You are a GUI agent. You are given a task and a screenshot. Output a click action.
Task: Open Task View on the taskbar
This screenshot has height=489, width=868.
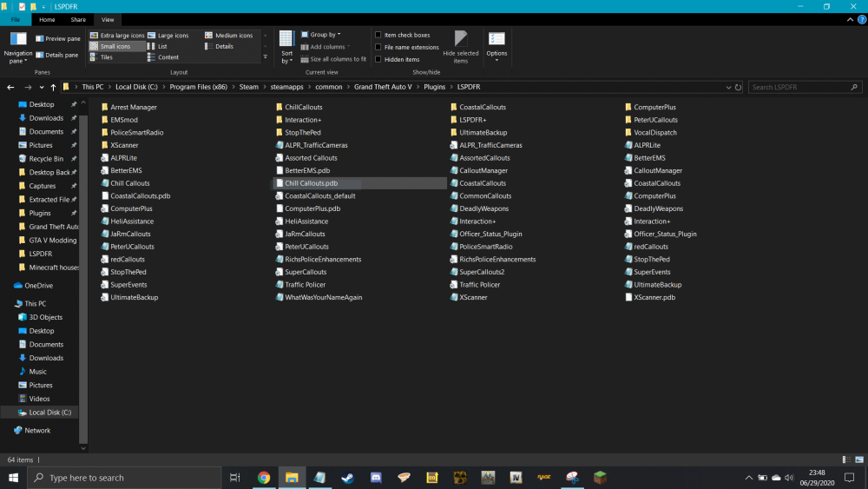tap(234, 478)
